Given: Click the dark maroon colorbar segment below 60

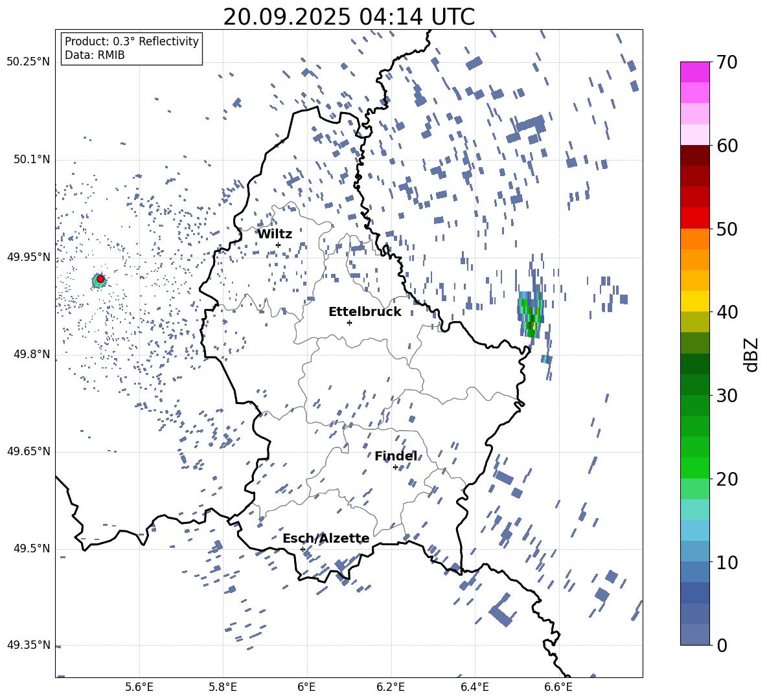Looking at the screenshot, I should pyautogui.click(x=694, y=155).
